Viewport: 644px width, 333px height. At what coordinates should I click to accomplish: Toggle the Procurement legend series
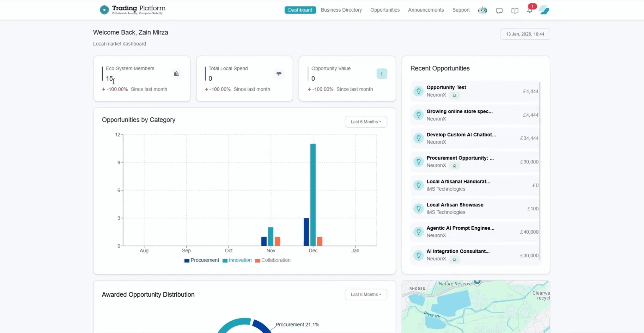[202, 260]
